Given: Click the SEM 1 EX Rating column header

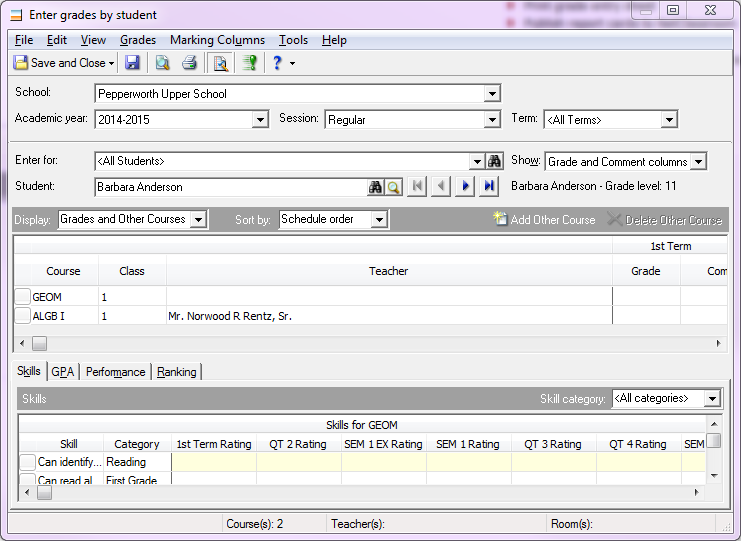Looking at the screenshot, I should point(383,444).
